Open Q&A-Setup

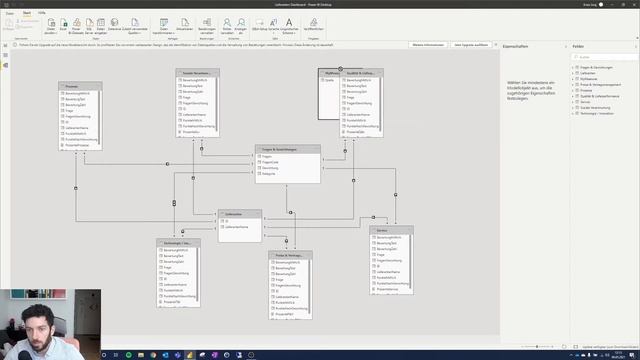(x=259, y=24)
